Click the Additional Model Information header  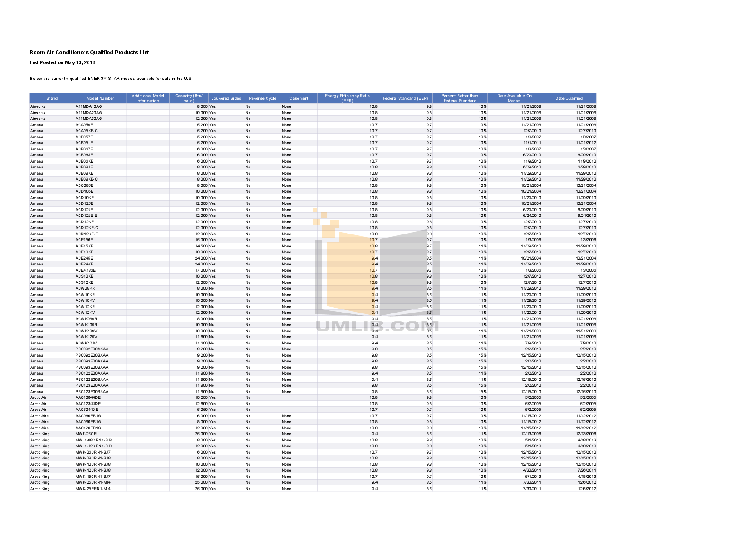click(148, 98)
